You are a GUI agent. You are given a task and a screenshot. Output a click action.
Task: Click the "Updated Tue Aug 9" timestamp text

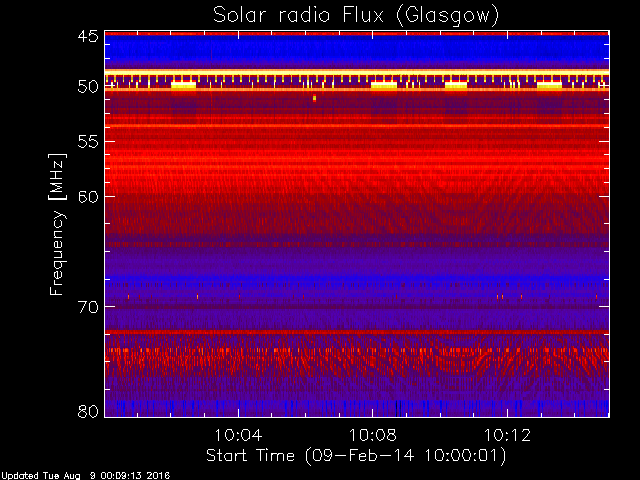tap(85, 476)
